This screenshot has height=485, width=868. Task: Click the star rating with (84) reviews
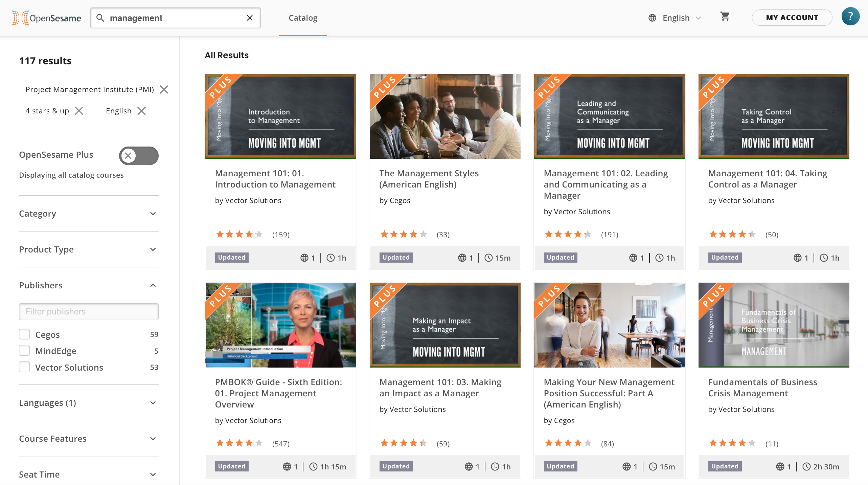(568, 443)
